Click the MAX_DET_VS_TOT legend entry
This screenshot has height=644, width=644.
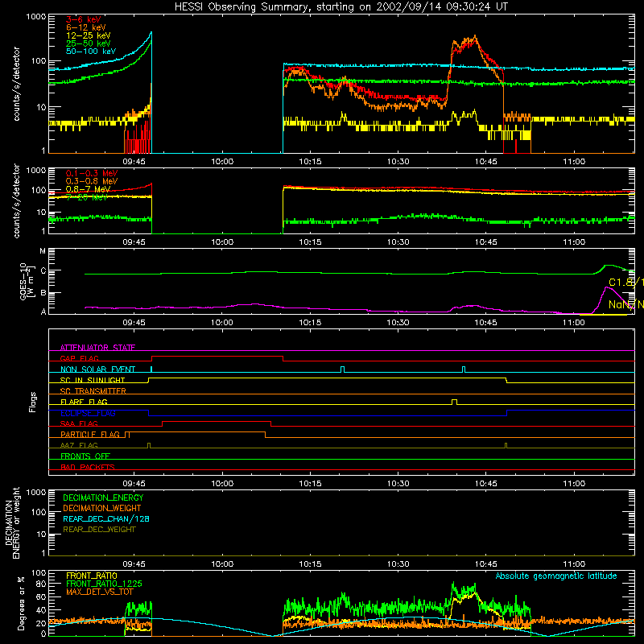(99, 592)
